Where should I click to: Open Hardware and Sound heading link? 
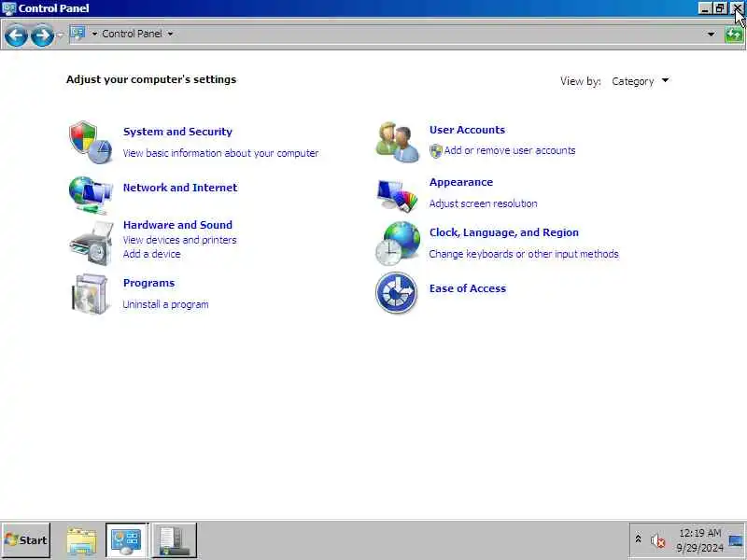(177, 225)
